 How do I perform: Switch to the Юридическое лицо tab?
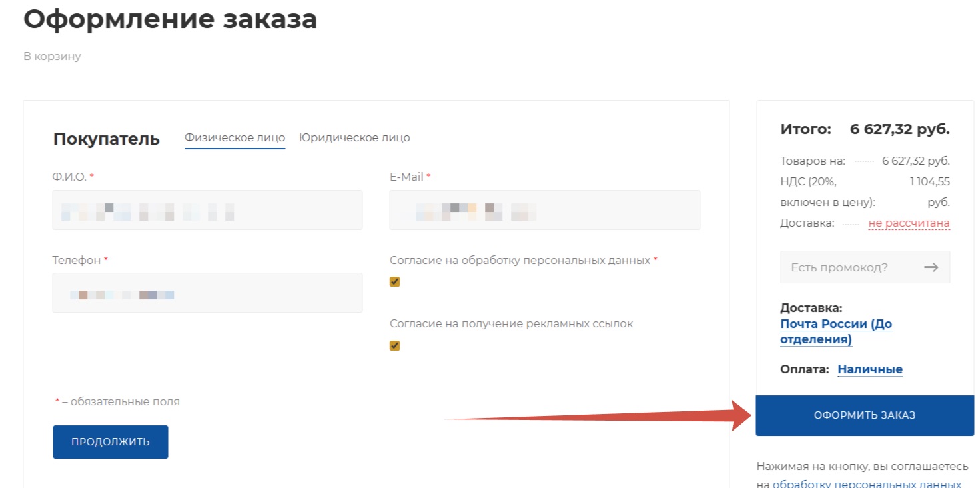click(354, 138)
